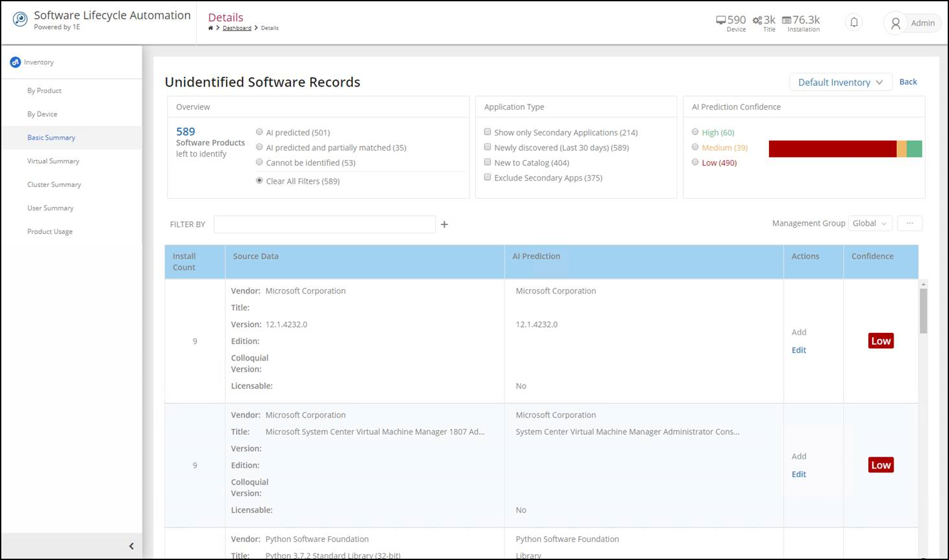Click into the Filter By input field
The image size is (949, 560).
point(325,225)
